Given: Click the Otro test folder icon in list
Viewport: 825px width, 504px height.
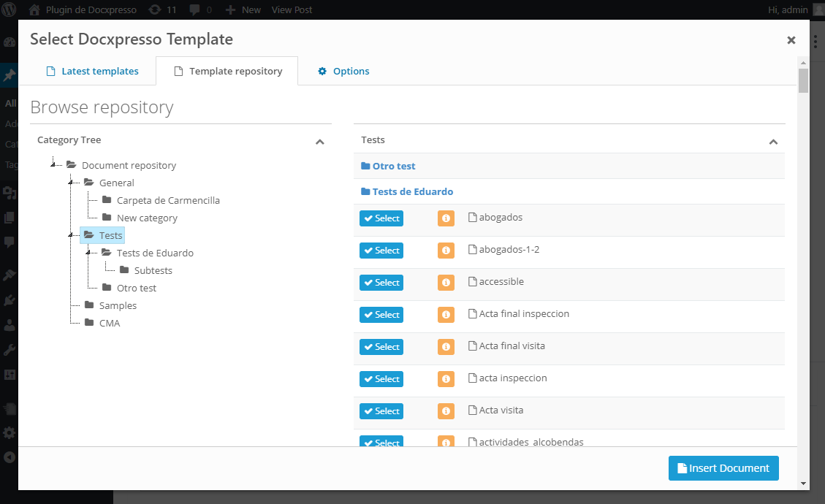Looking at the screenshot, I should point(365,166).
